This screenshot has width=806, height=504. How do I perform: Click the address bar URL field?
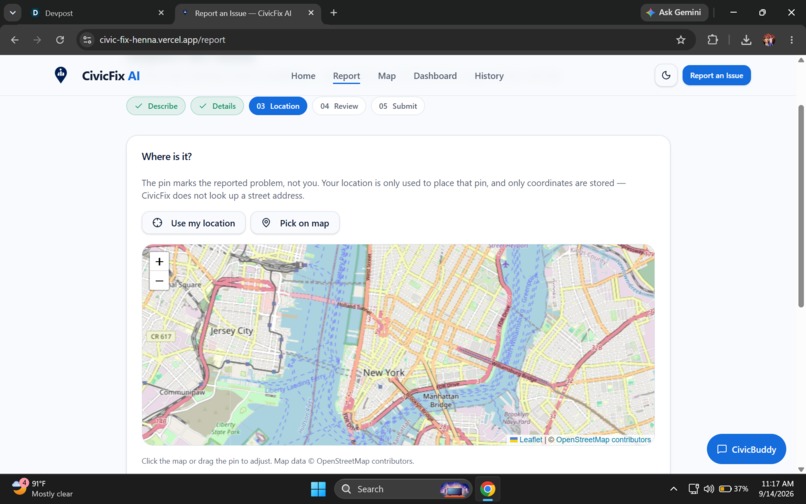coord(386,40)
